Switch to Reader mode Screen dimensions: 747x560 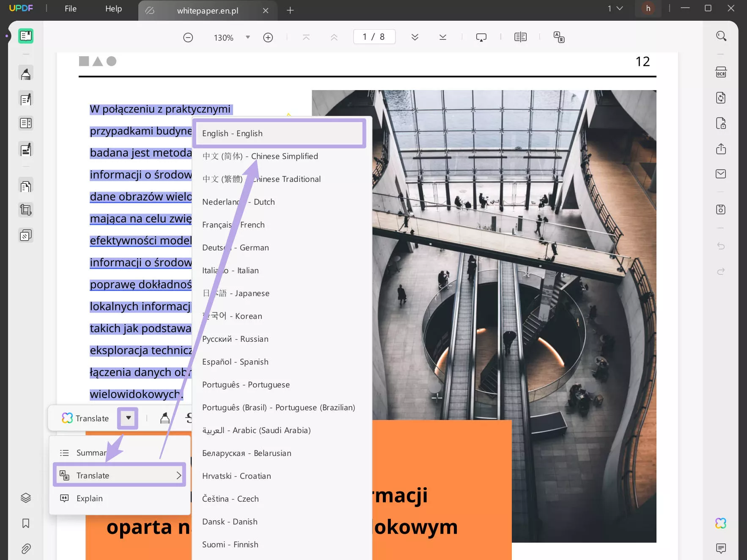(x=26, y=36)
